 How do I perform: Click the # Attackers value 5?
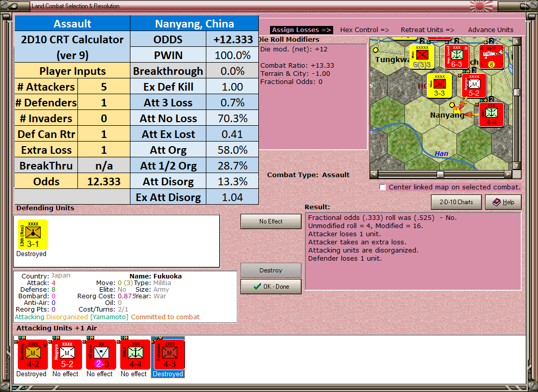[103, 87]
